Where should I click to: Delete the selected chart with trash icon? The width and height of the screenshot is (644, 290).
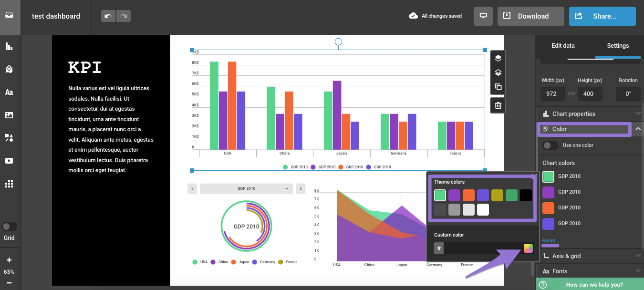(498, 105)
